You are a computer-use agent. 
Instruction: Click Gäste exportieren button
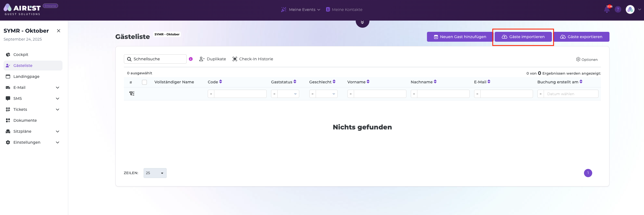(x=581, y=37)
